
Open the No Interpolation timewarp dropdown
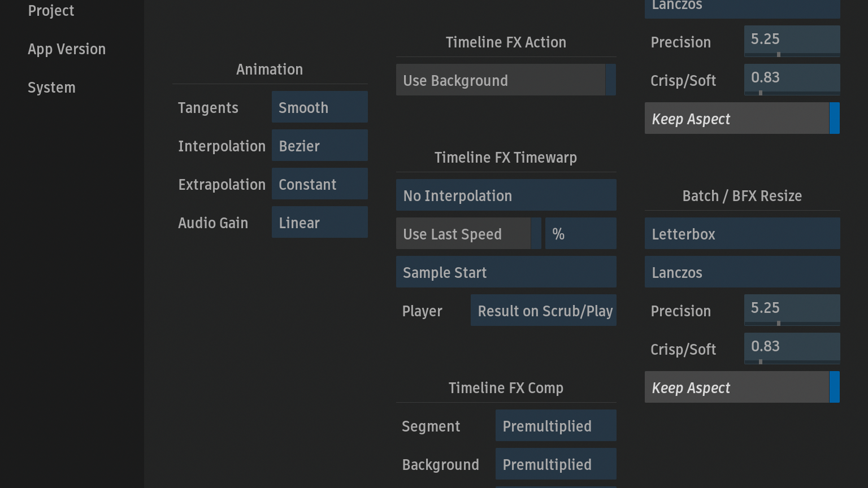click(x=506, y=195)
